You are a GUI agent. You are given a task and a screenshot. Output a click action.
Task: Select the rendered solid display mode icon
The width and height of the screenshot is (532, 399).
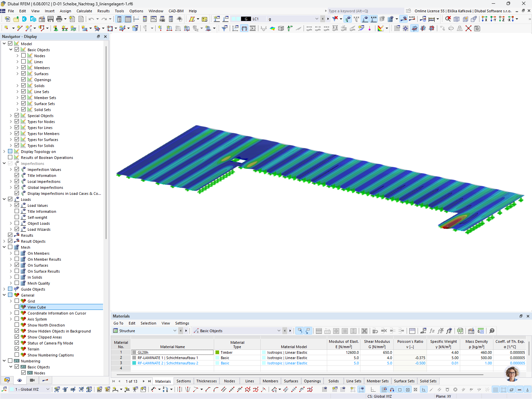pyautogui.click(x=281, y=29)
